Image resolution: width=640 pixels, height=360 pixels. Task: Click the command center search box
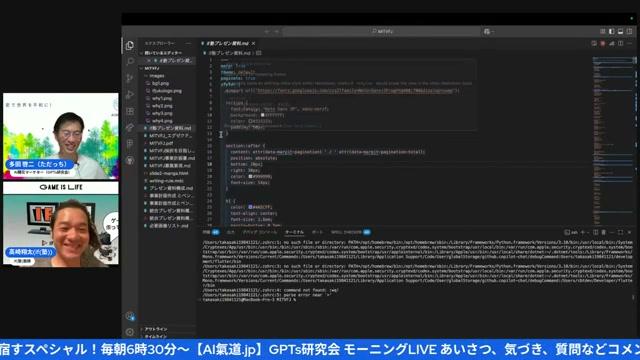382,31
